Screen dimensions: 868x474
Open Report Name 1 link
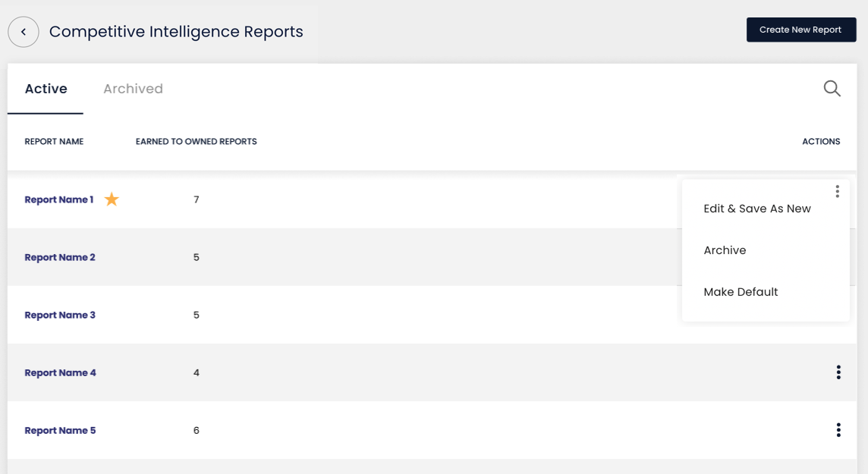59,199
